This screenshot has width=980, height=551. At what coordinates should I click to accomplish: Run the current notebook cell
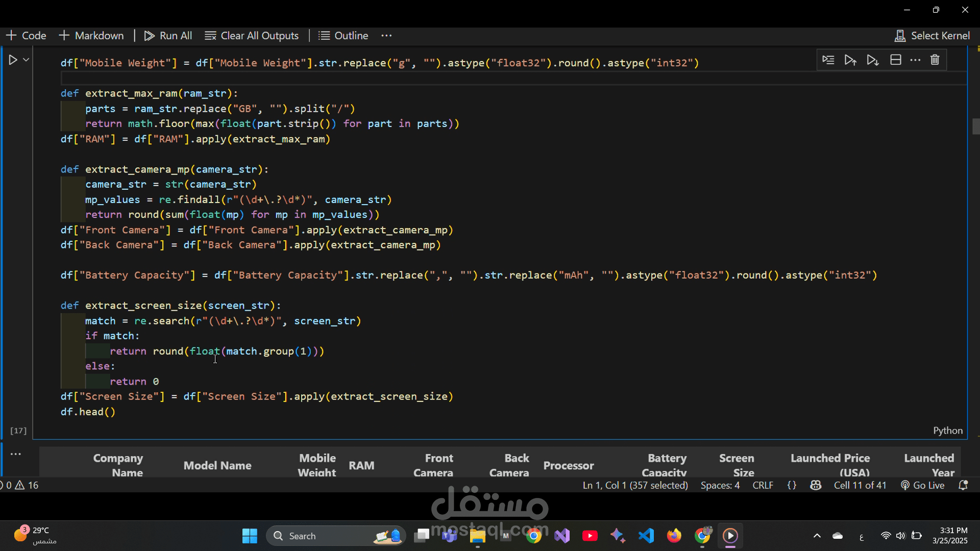pos(13,60)
